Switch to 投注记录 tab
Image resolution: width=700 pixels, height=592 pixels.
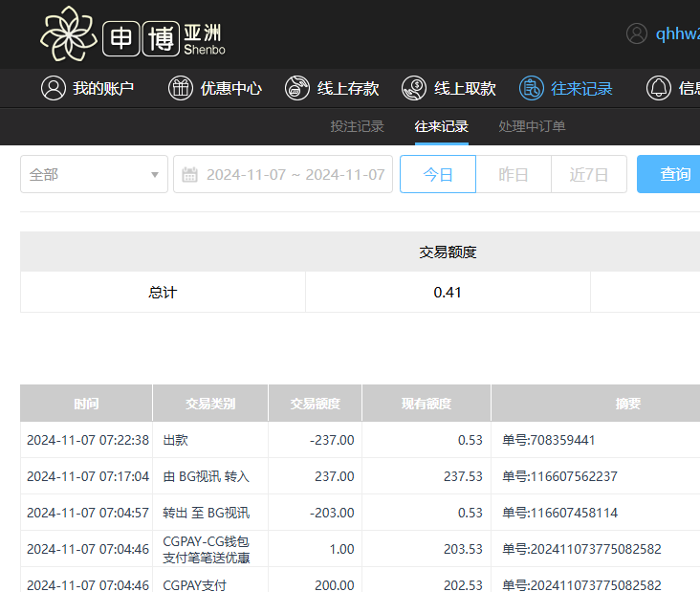357,126
